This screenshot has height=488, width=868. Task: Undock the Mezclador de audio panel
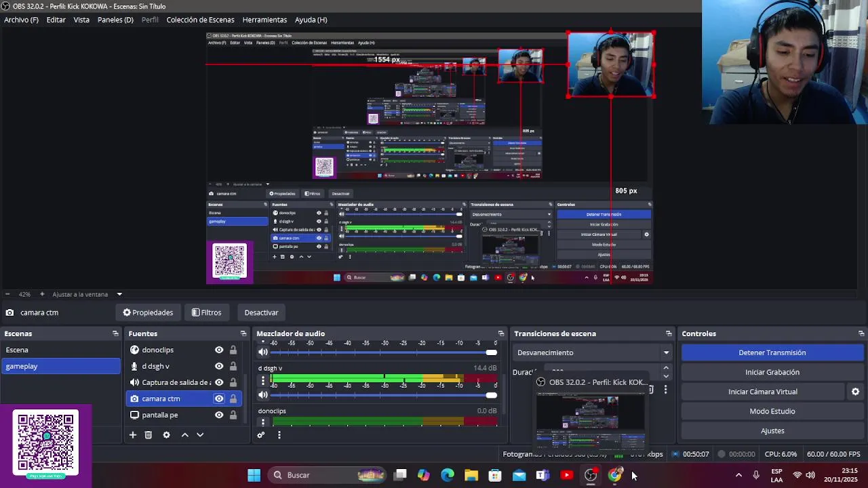(501, 333)
